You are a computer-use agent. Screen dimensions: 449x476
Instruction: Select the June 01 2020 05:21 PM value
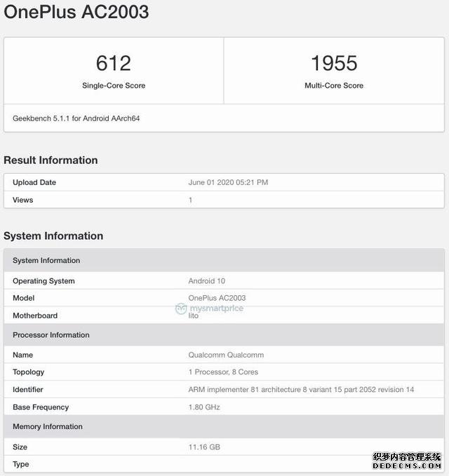coord(228,182)
